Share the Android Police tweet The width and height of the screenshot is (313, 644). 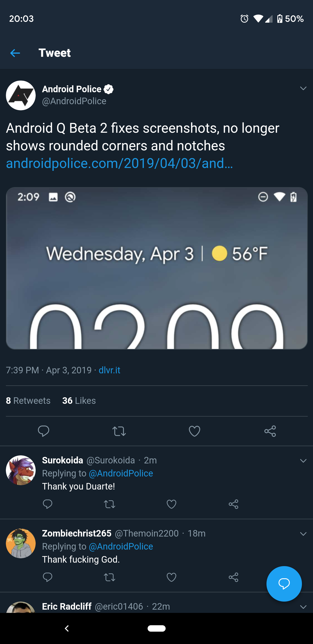point(270,431)
